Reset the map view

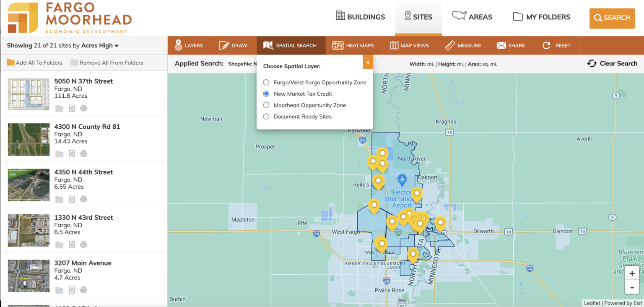(x=557, y=45)
